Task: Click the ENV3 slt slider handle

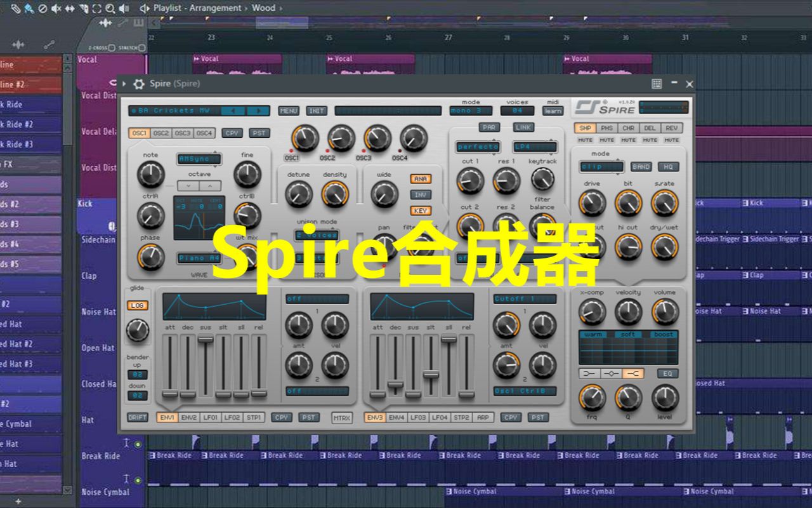Action: [431, 375]
